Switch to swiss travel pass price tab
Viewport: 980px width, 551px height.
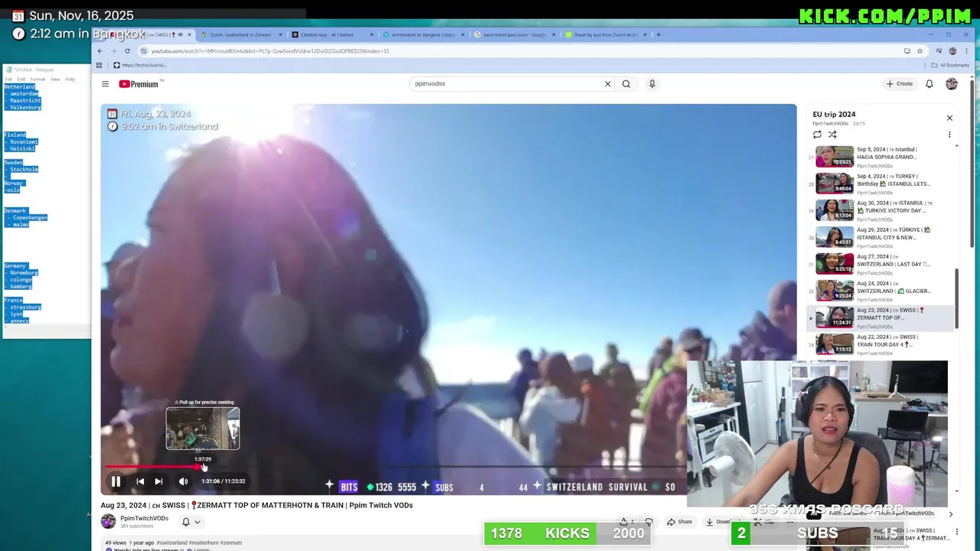click(514, 34)
